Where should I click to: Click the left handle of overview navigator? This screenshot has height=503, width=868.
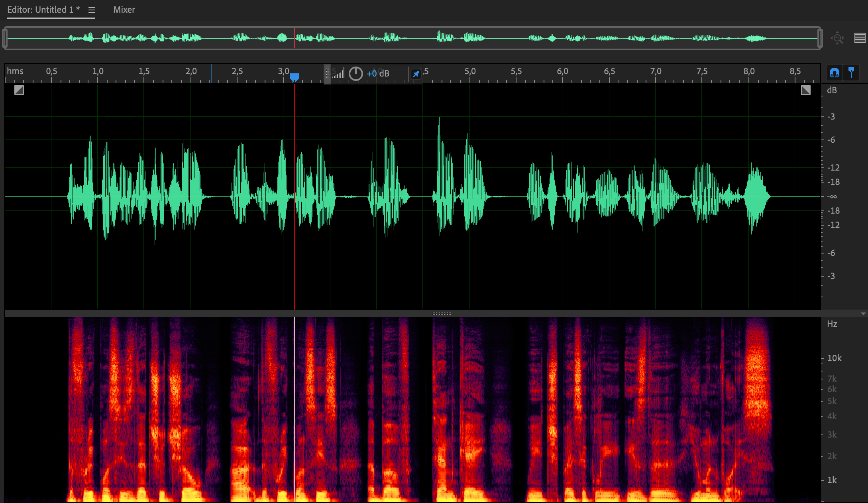(x=5, y=38)
